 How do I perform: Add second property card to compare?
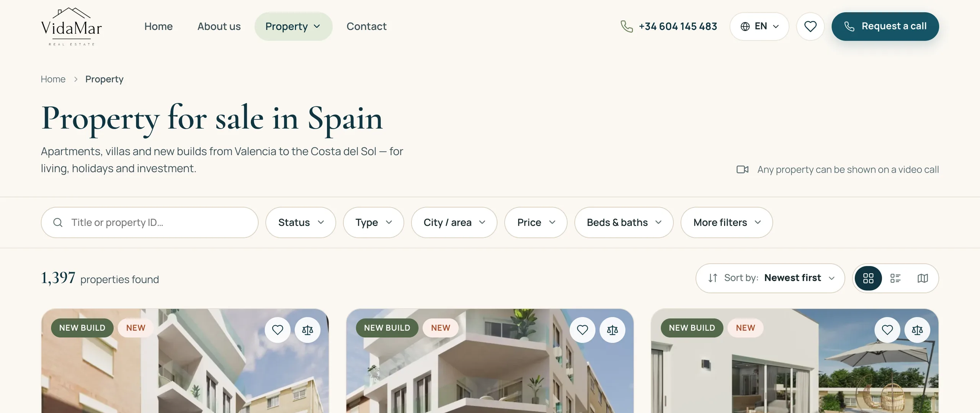pyautogui.click(x=612, y=330)
